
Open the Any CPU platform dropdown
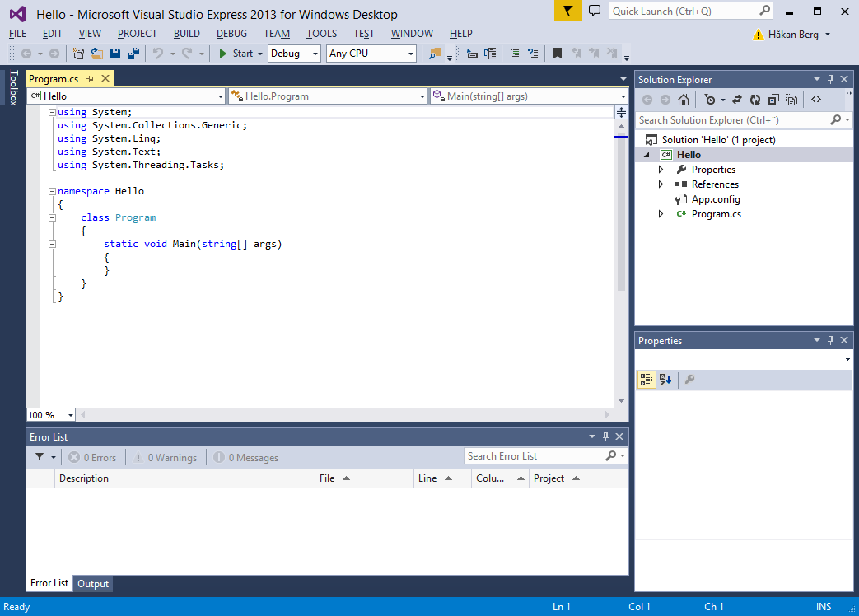pos(371,53)
